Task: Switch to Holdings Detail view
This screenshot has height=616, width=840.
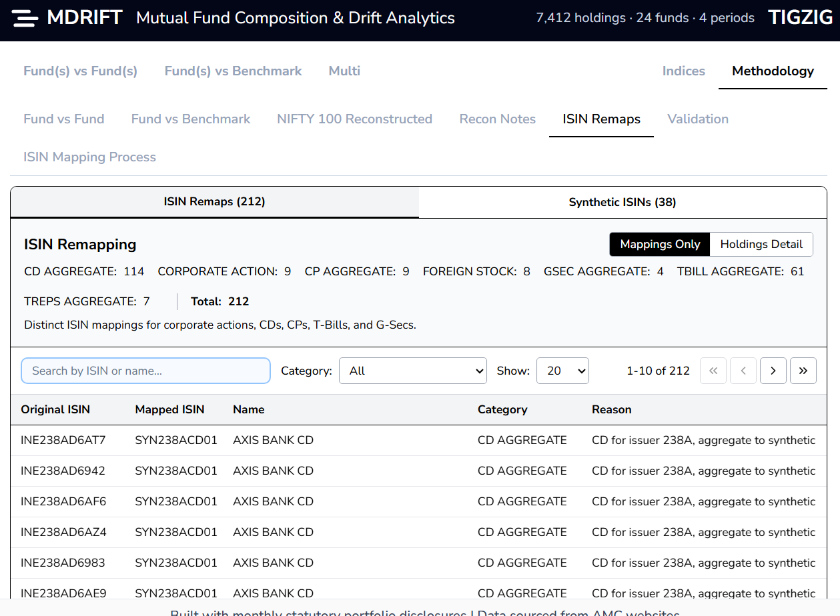Action: (x=761, y=244)
